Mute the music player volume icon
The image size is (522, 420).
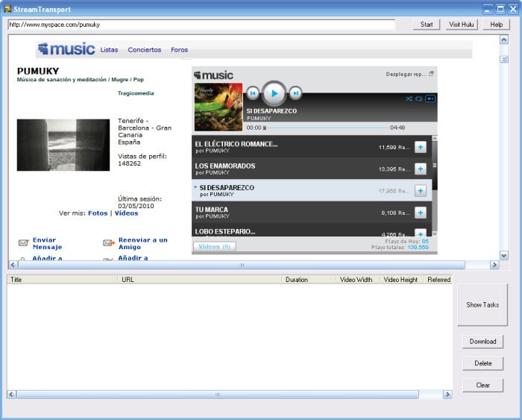click(430, 98)
